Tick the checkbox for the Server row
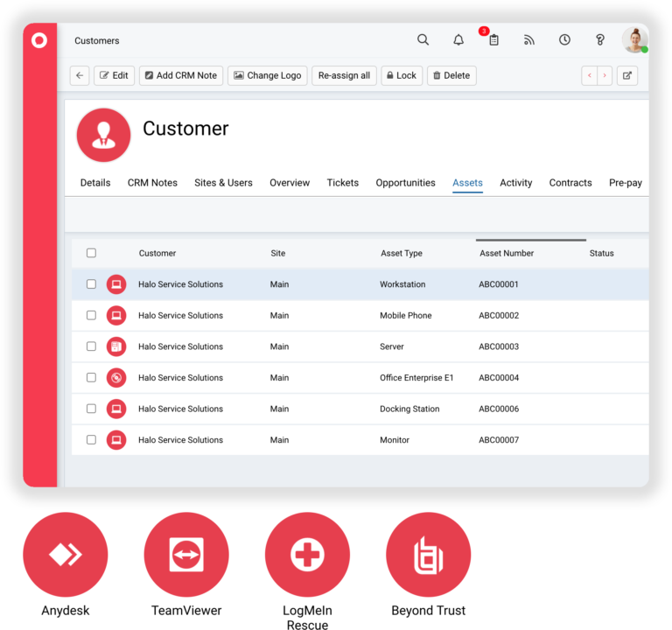The image size is (672, 630). [x=91, y=346]
